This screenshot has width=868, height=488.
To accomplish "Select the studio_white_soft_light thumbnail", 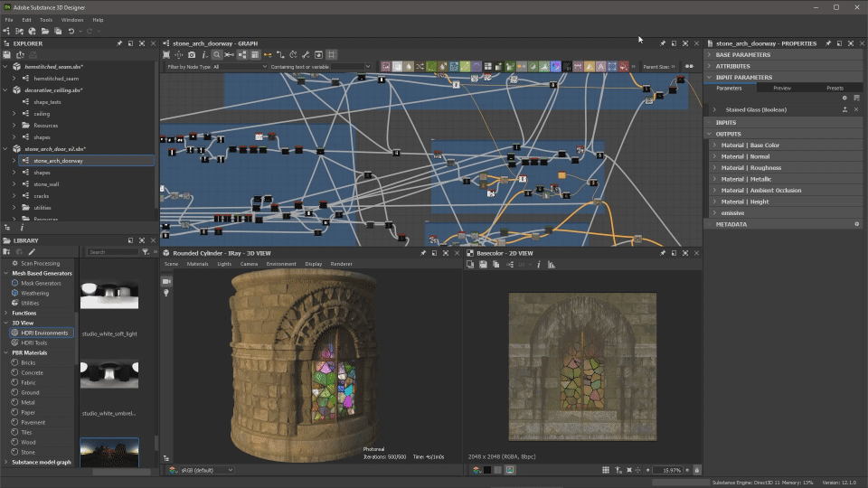I will [109, 296].
